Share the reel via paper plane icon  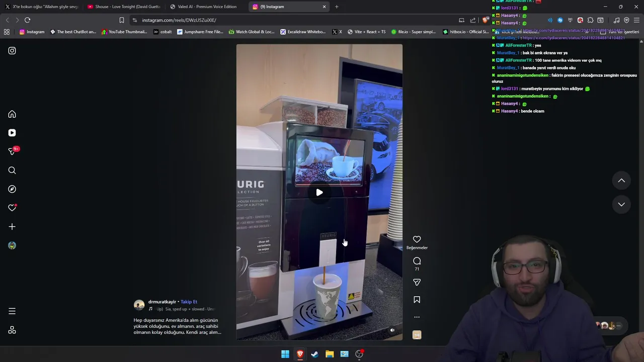point(417,283)
